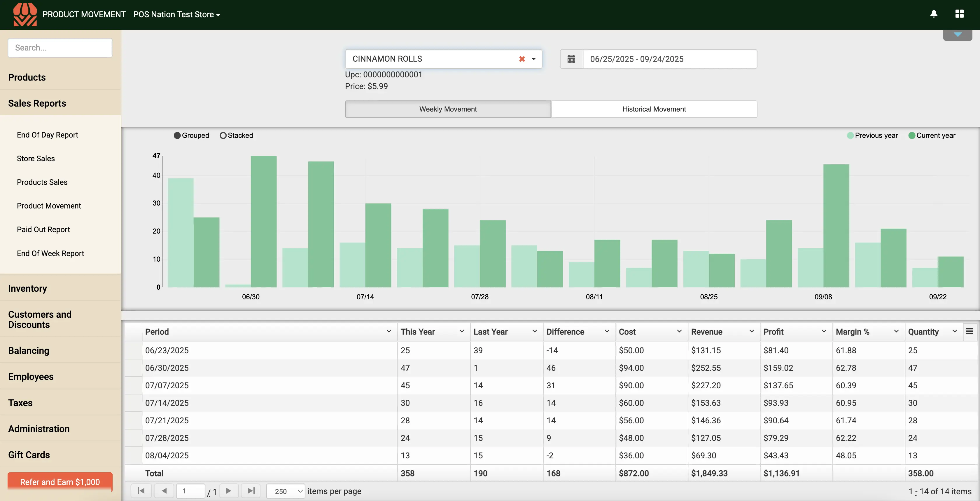Click the POS Nation logo icon

tap(25, 15)
